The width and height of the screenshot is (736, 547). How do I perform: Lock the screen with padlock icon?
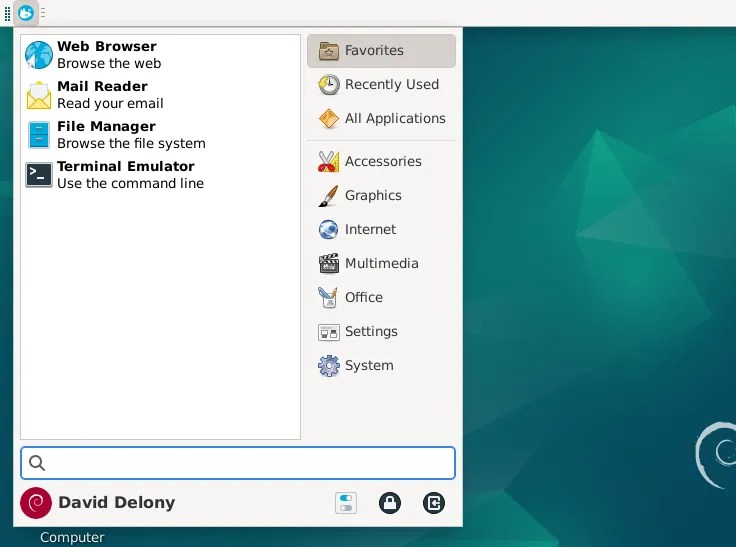pos(390,503)
